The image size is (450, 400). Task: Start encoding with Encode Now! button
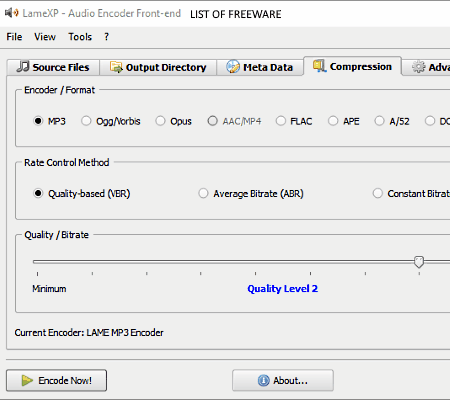56,380
